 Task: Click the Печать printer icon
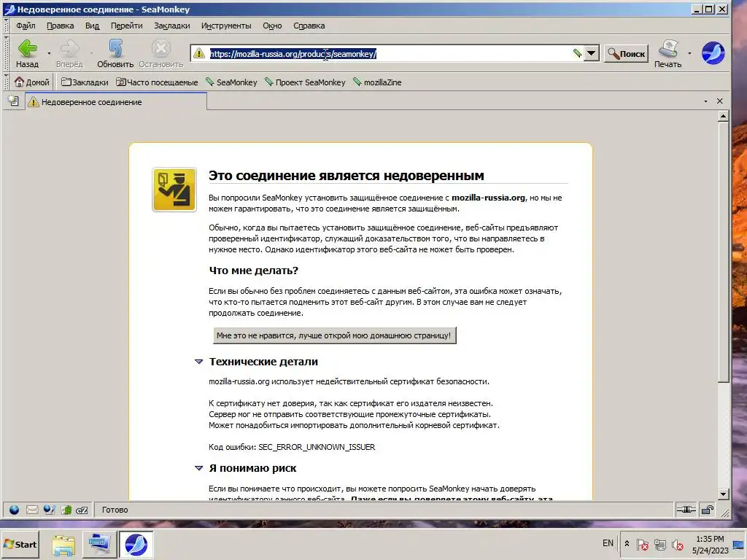[x=668, y=49]
